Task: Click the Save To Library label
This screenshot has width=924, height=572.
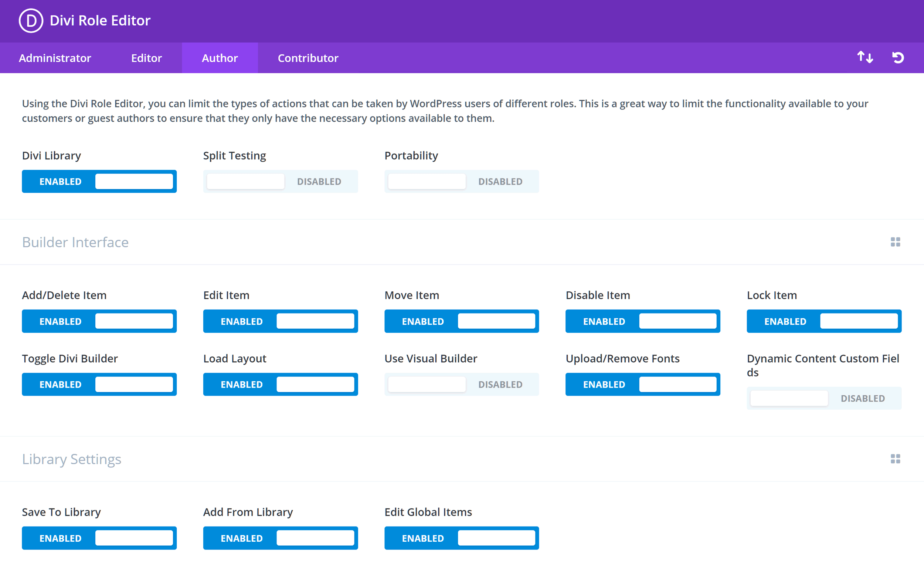Action: point(61,512)
